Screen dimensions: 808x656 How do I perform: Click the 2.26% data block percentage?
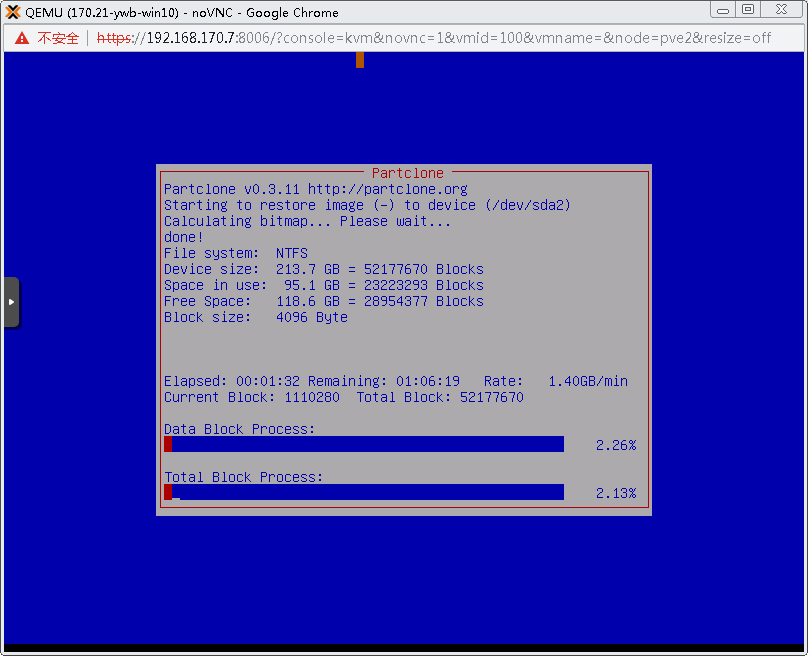click(616, 445)
